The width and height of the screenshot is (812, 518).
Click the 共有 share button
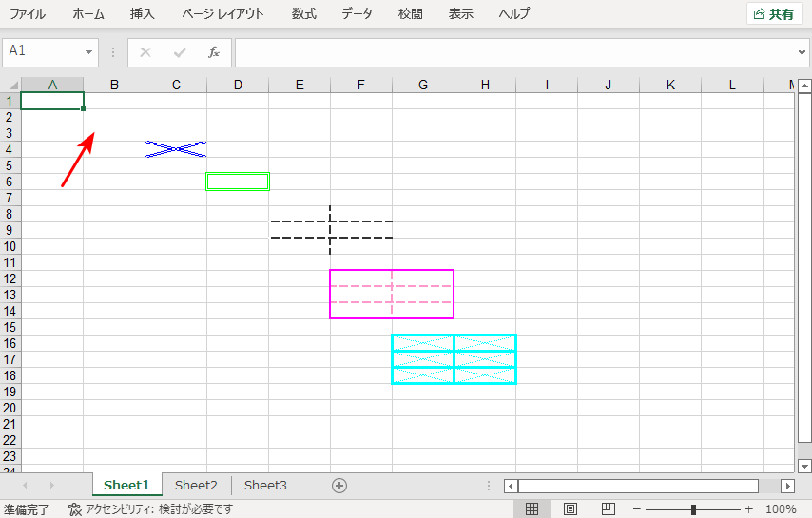pos(774,14)
